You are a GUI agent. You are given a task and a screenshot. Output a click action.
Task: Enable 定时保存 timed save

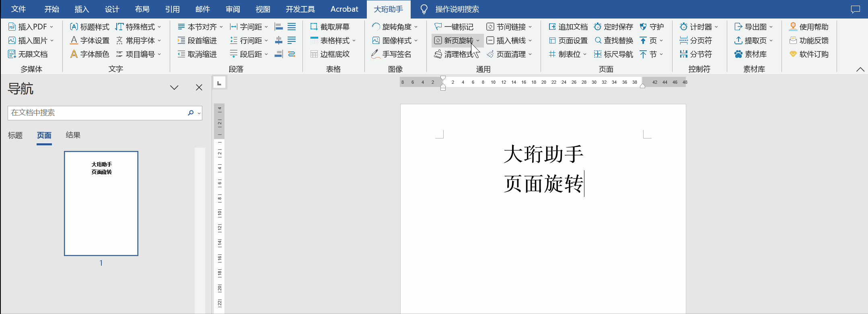coord(613,27)
